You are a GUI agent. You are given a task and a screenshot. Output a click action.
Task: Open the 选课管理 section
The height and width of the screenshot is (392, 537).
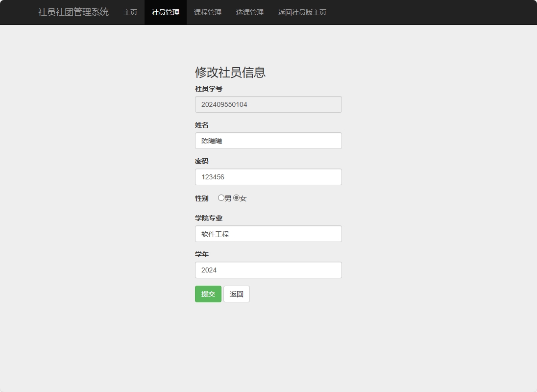coord(249,12)
